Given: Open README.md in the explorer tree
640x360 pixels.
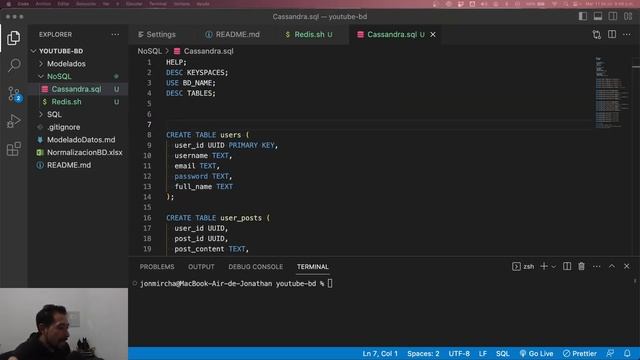Looking at the screenshot, I should pos(69,165).
